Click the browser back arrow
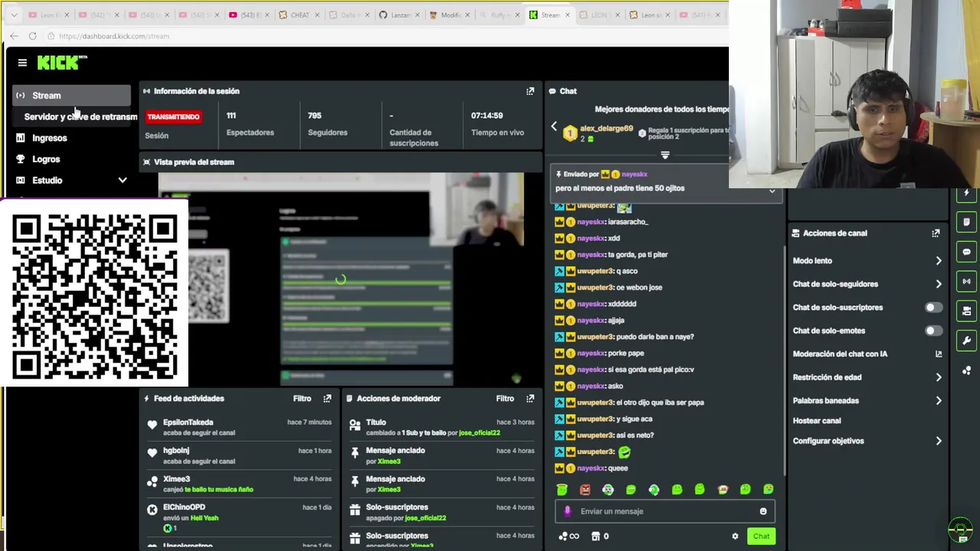The height and width of the screenshot is (551, 980). [14, 36]
